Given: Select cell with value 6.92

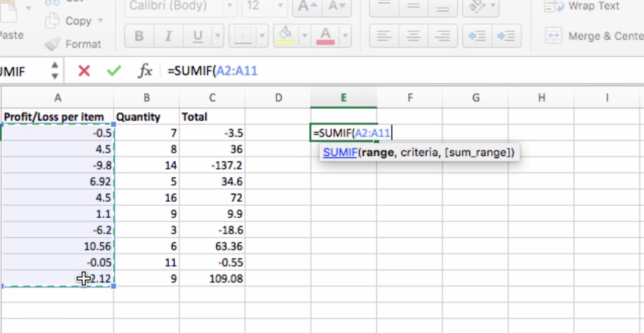Looking at the screenshot, I should click(57, 182).
